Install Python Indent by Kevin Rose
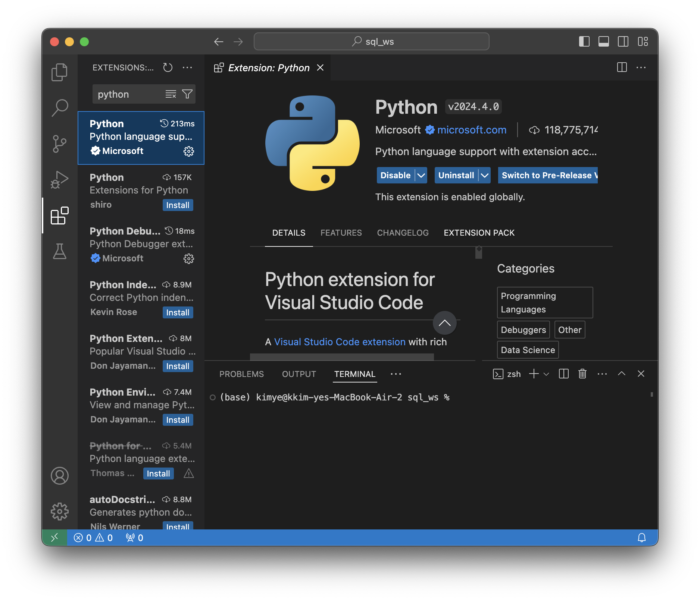 [178, 312]
